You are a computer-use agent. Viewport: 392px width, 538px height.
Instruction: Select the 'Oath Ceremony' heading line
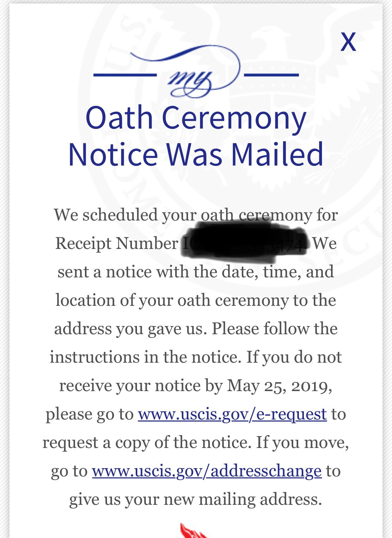pyautogui.click(x=196, y=118)
